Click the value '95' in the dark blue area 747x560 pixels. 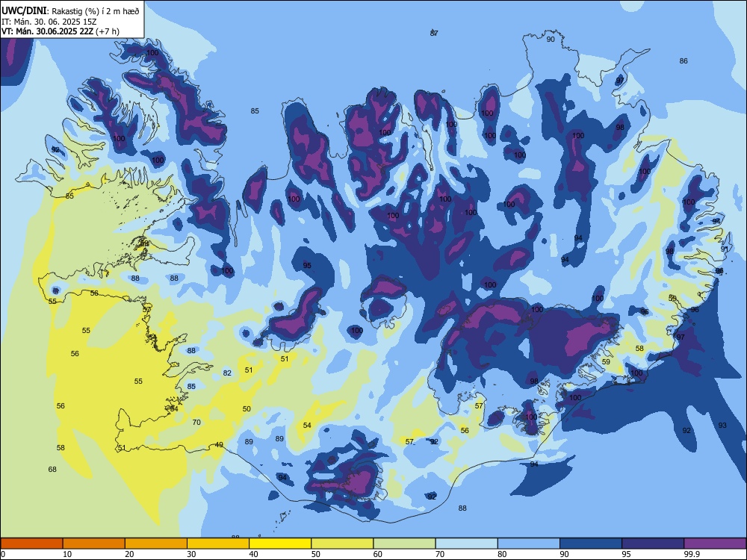click(307, 266)
